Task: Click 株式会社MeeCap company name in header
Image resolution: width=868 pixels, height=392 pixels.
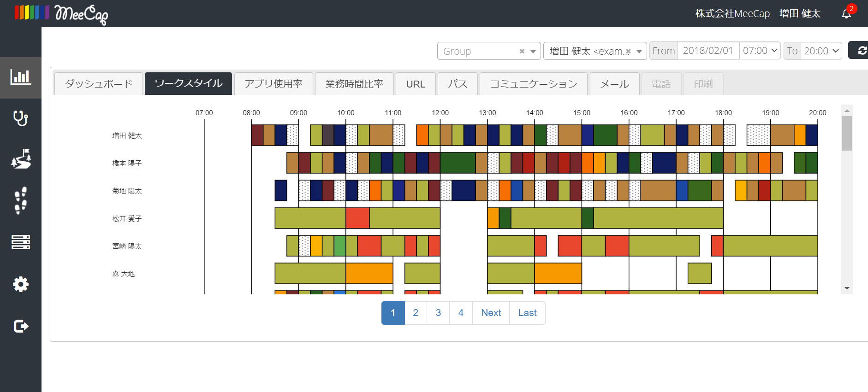Action: [x=732, y=14]
